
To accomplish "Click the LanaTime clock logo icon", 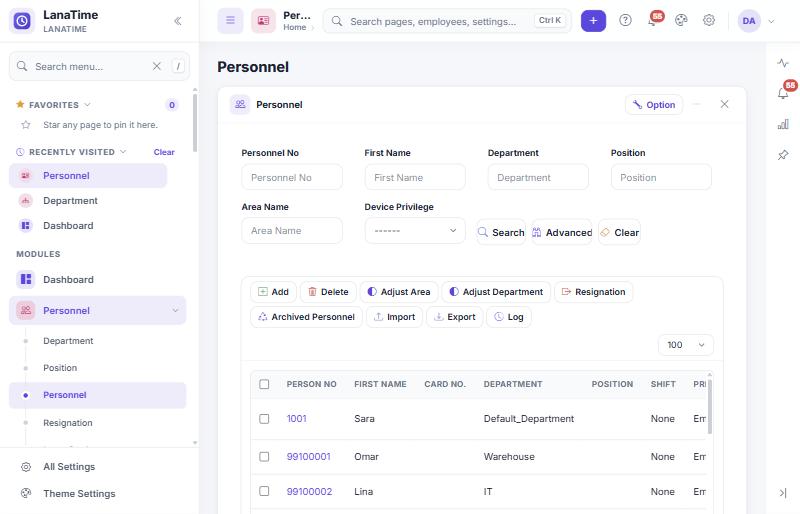I will 22,21.
